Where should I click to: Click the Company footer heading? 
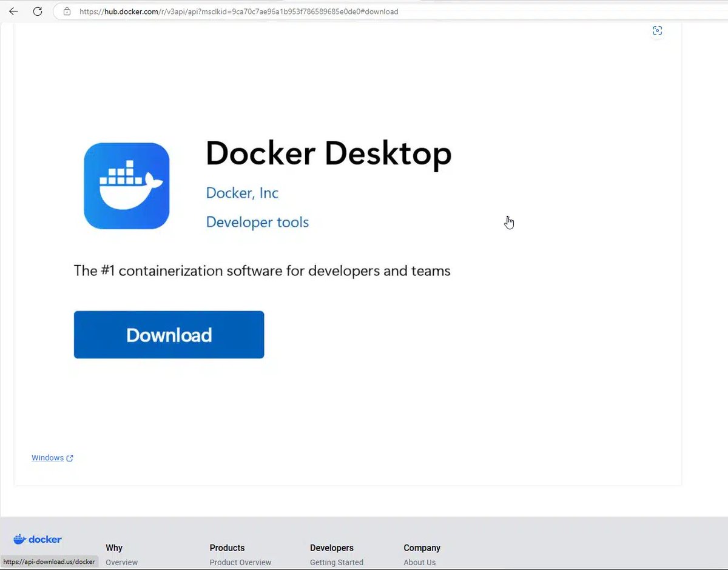[422, 548]
